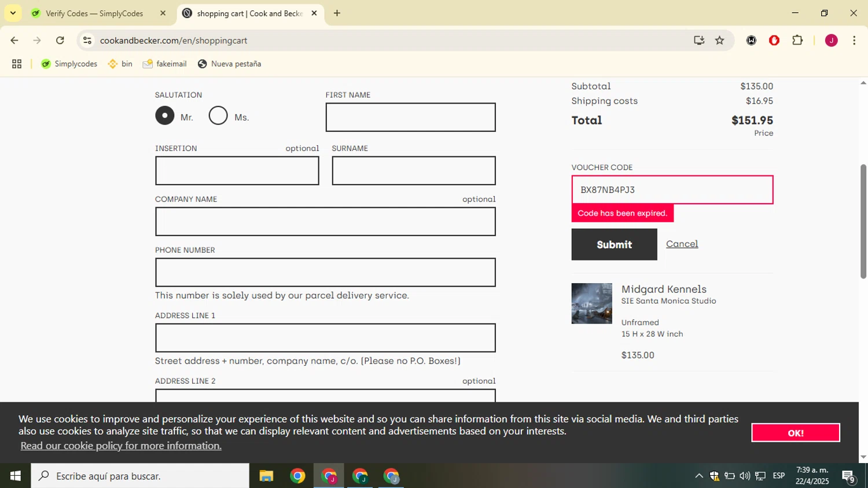This screenshot has height=488, width=868.
Task: Click the page vertical scrollbar thumb
Action: (863, 221)
